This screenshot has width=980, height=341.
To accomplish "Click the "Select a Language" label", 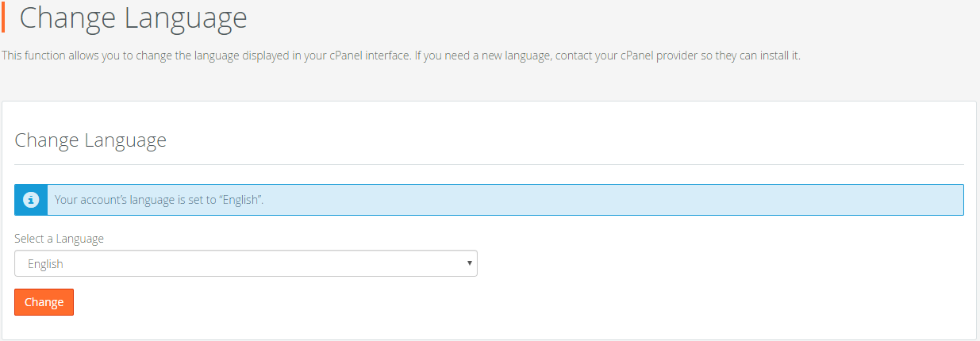I will tap(59, 238).
